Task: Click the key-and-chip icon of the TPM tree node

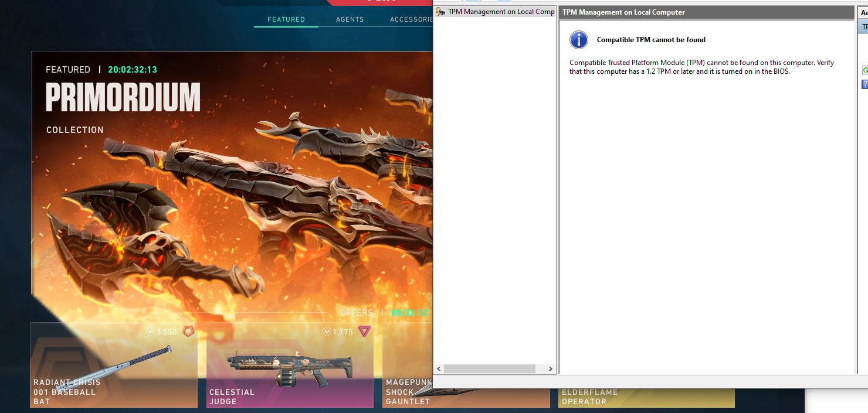Action: pos(440,12)
